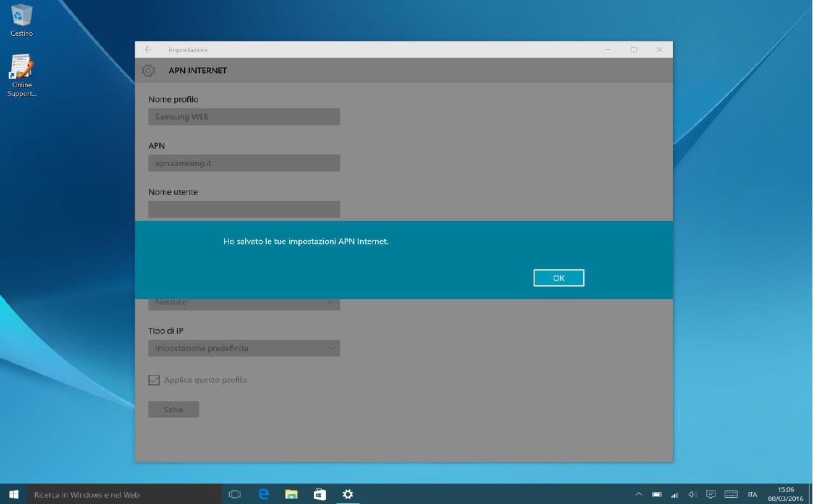Click the APN field apn.samsung.it
The width and height of the screenshot is (813, 504).
(x=244, y=163)
